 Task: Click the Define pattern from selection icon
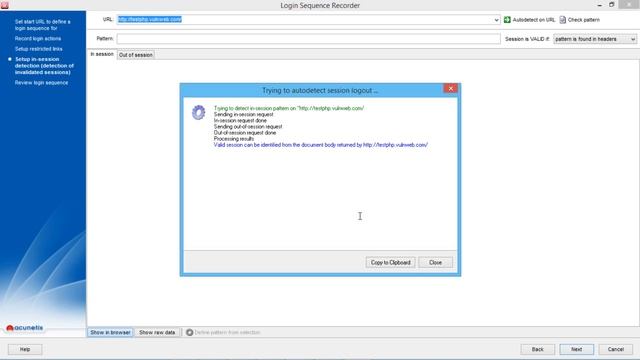coord(189,332)
